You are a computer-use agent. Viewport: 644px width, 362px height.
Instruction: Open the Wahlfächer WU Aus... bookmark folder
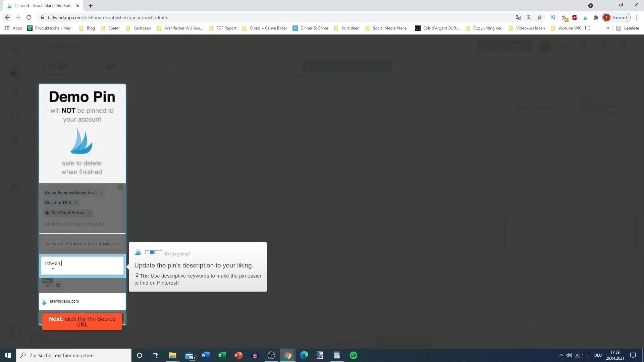180,28
